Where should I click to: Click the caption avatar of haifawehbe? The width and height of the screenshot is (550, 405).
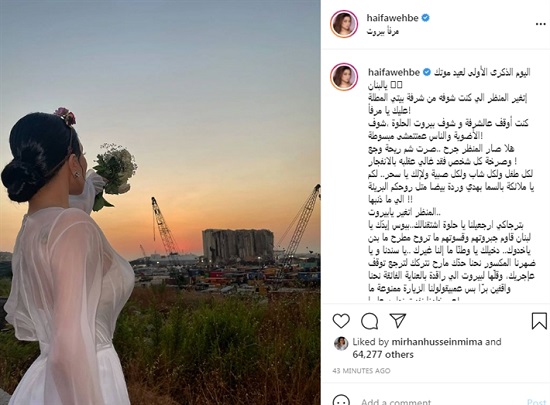pyautogui.click(x=344, y=77)
